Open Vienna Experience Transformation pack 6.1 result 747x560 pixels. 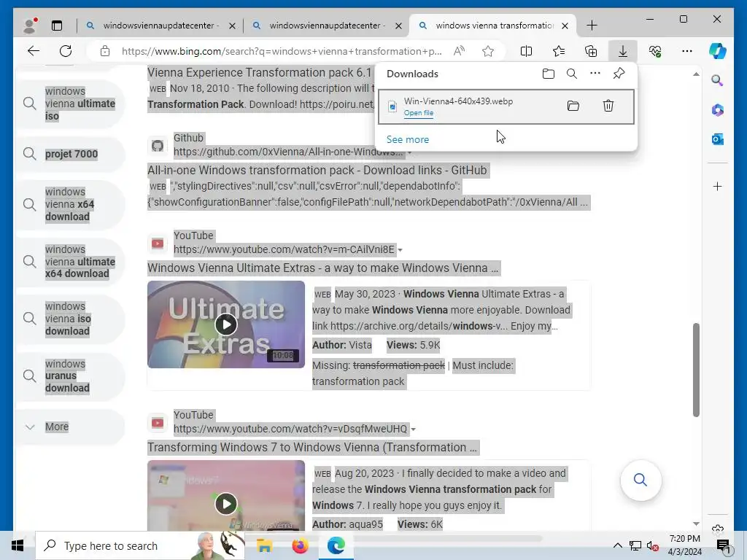pyautogui.click(x=259, y=72)
